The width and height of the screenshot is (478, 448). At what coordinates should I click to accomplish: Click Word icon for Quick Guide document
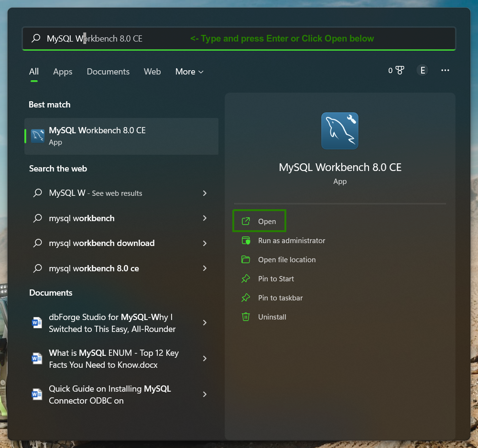tap(37, 395)
